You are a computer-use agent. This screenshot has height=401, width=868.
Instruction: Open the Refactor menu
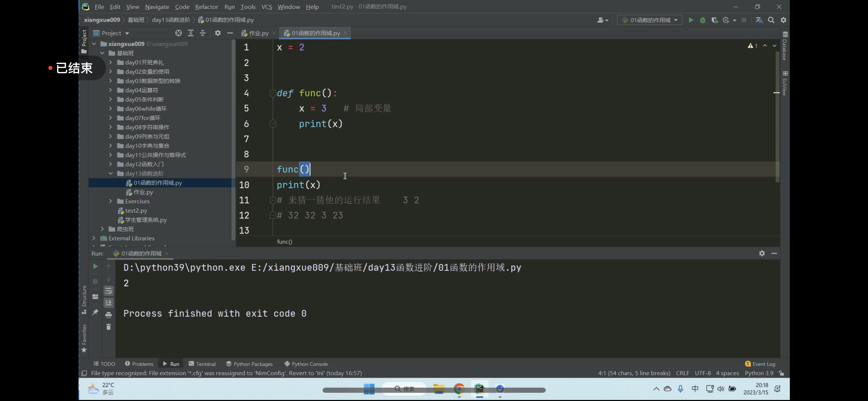click(x=206, y=7)
